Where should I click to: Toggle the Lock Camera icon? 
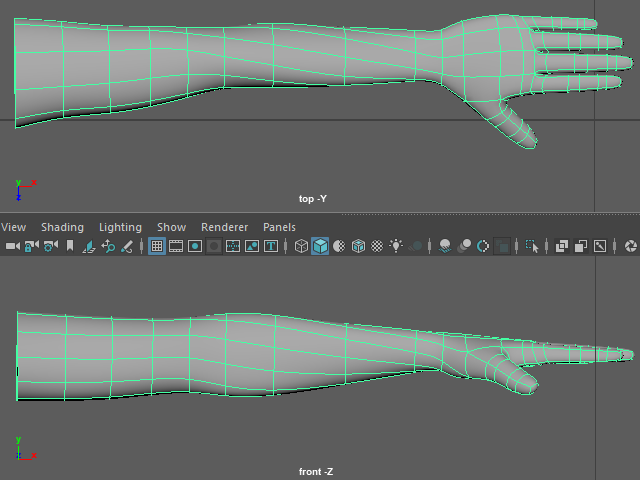coord(31,246)
